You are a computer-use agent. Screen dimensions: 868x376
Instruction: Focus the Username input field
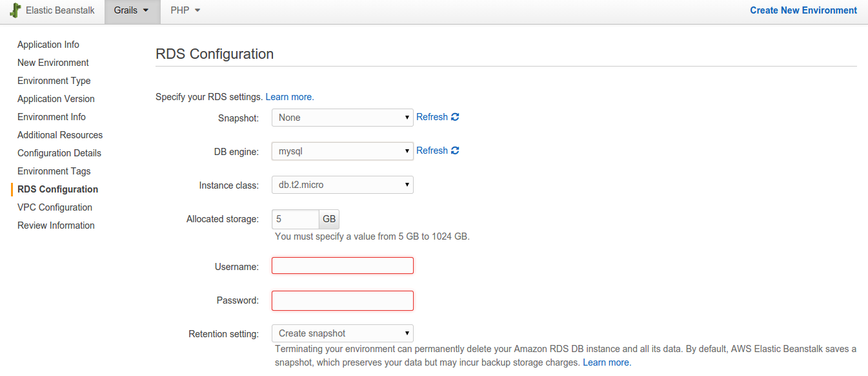tap(343, 266)
